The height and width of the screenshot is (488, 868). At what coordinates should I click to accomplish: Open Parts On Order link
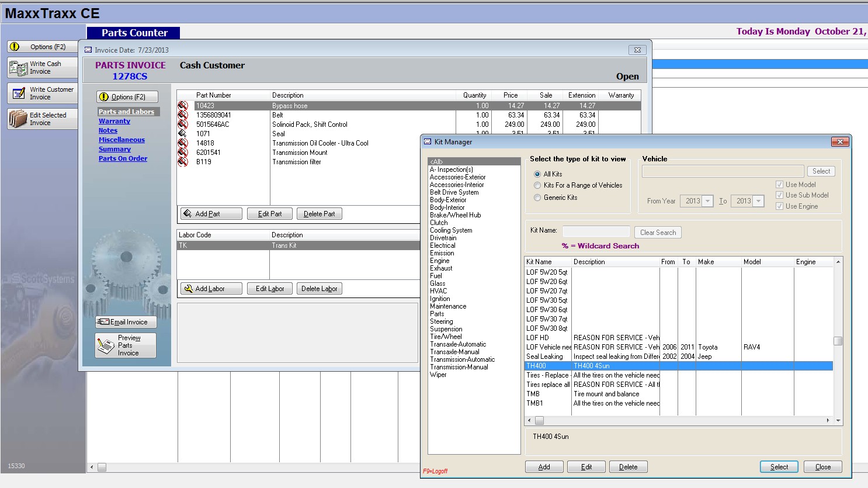pyautogui.click(x=123, y=158)
